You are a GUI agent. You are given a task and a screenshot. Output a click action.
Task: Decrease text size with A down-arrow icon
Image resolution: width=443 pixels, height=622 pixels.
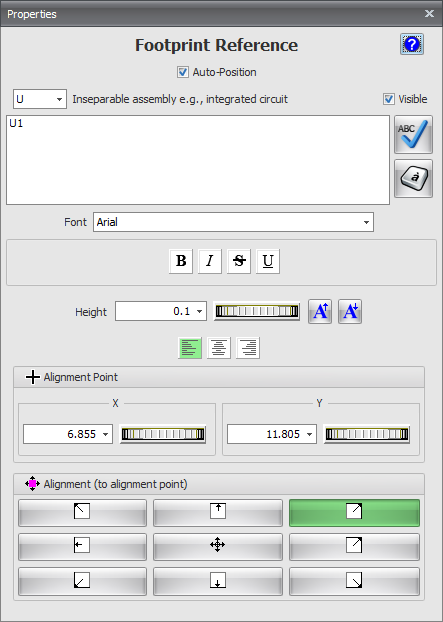tap(350, 311)
